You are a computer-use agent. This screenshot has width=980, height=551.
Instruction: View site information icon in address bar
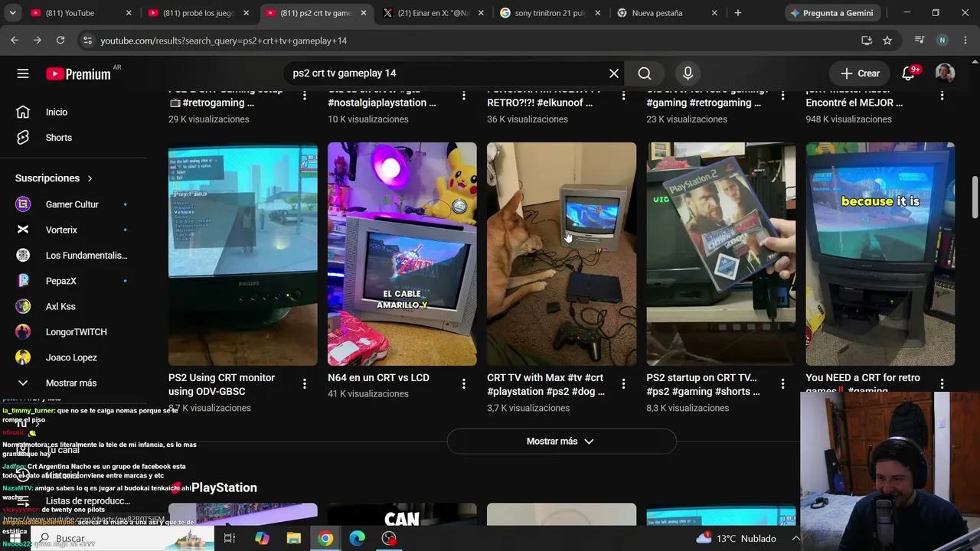coord(87,41)
